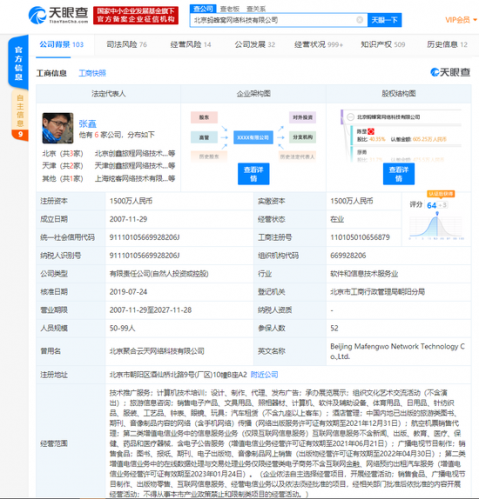Open legal representative 张鑫 profile link

[x=87, y=124]
